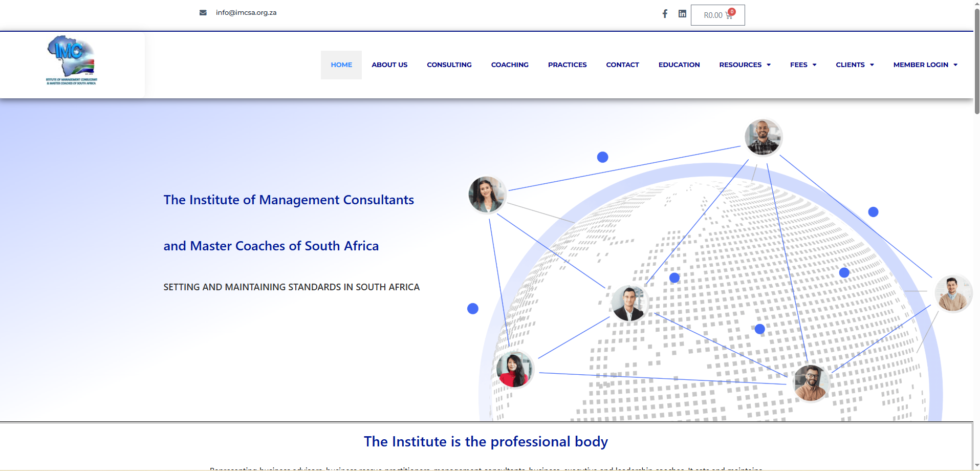Click the page vertical scrollbar thumb
Viewport: 980px width, 471px height.
[976, 60]
